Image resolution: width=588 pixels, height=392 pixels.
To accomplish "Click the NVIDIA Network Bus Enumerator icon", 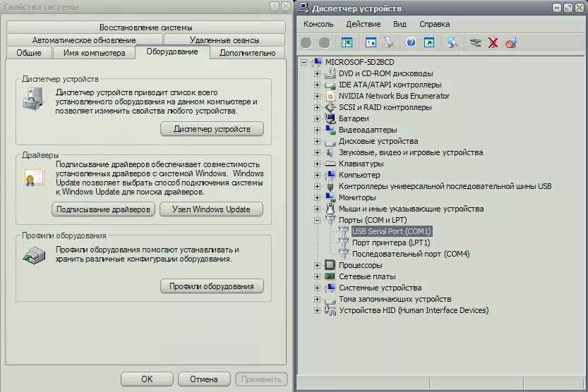I will 330,96.
